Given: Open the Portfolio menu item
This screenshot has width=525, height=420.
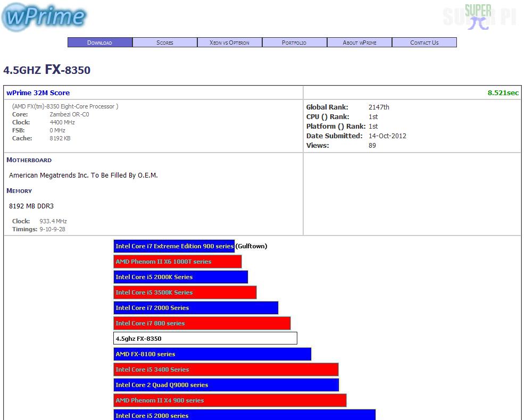Looking at the screenshot, I should click(295, 43).
